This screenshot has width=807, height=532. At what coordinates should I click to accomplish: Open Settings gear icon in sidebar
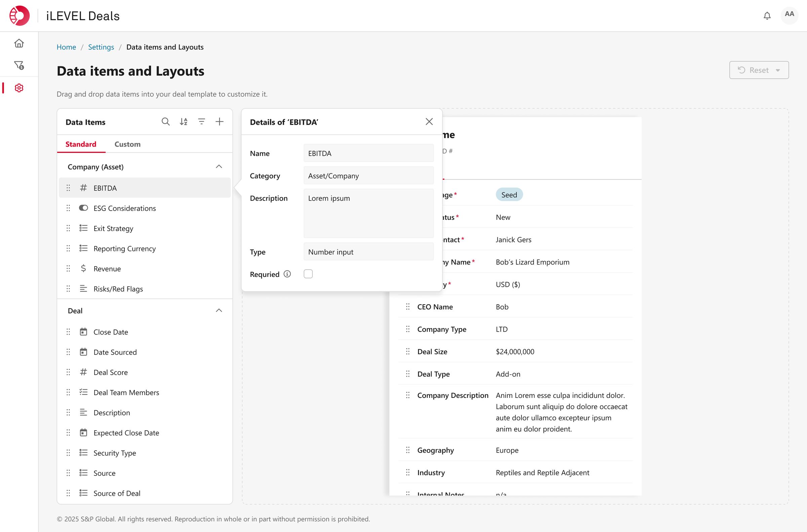[19, 88]
